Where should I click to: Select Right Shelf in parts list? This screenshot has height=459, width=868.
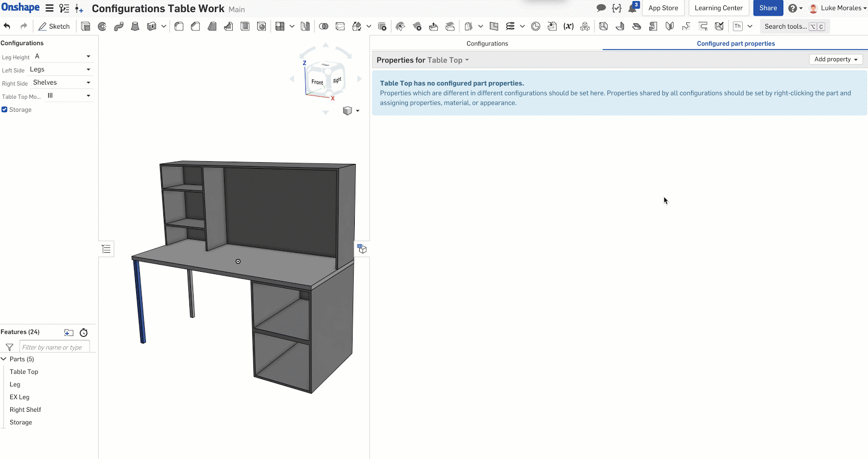(x=25, y=410)
